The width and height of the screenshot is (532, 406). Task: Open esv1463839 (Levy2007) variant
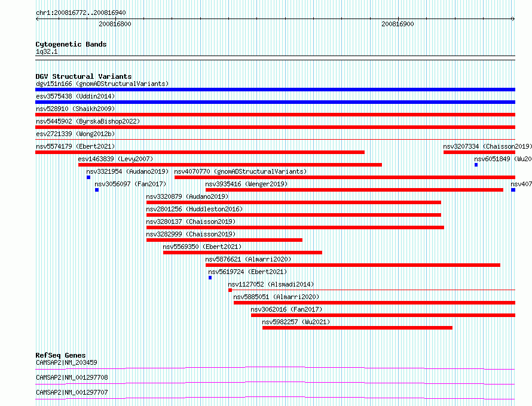(x=115, y=159)
